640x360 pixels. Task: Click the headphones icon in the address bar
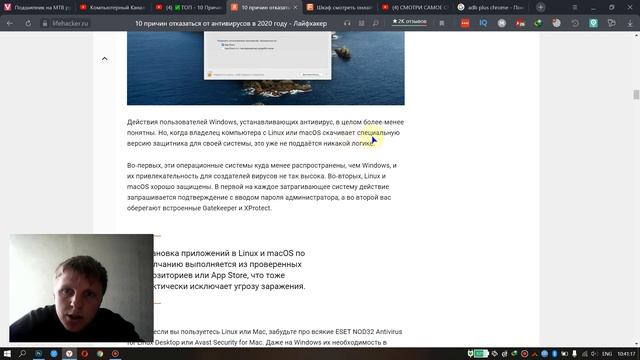[347, 24]
